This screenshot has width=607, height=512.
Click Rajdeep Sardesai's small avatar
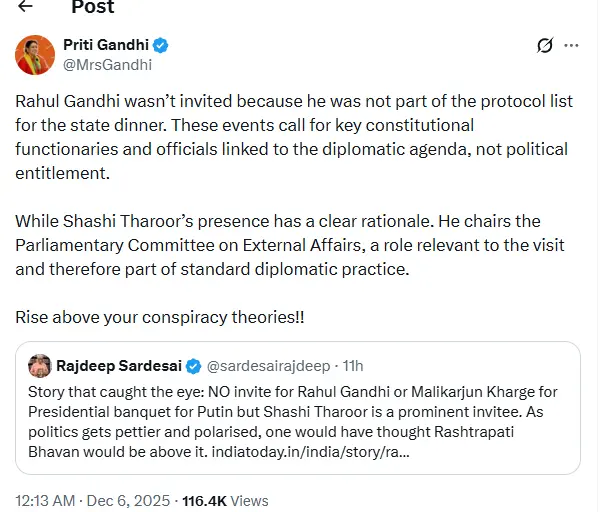[x=40, y=365]
